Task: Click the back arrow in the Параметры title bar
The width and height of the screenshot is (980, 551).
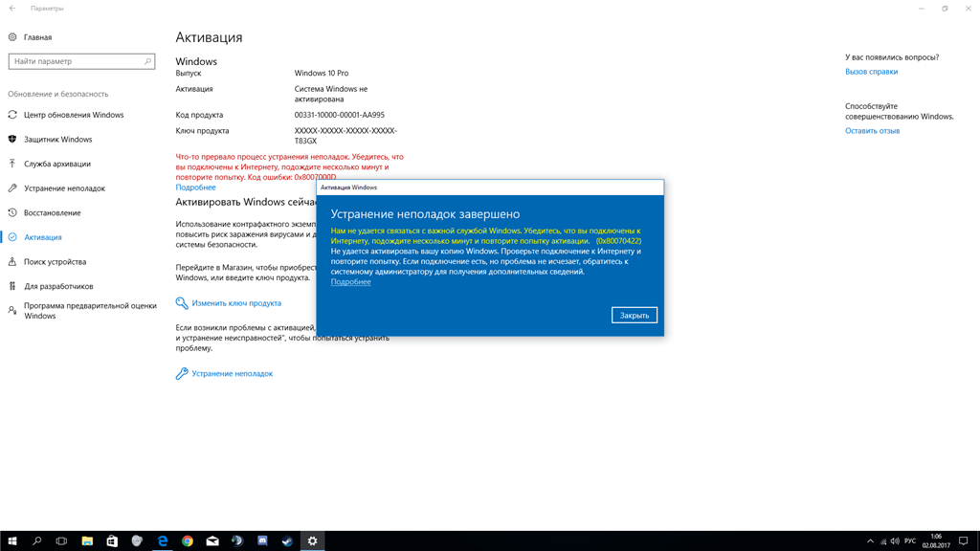Action: click(12, 8)
